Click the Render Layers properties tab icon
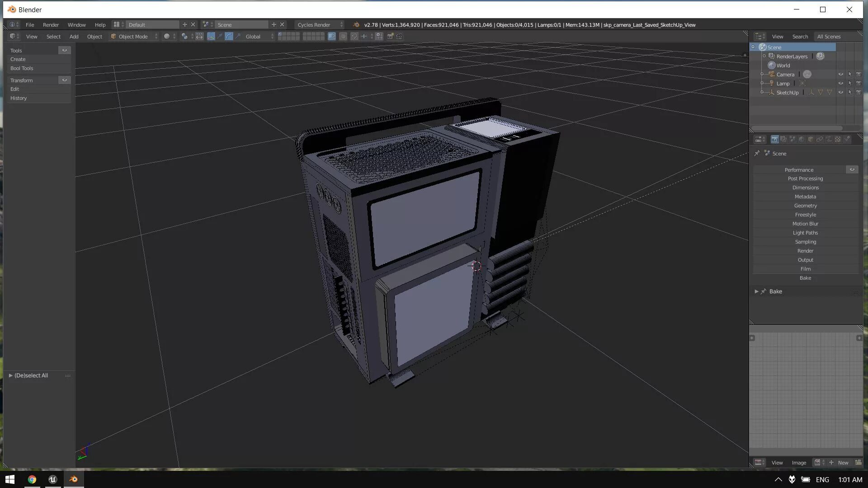 pyautogui.click(x=783, y=139)
